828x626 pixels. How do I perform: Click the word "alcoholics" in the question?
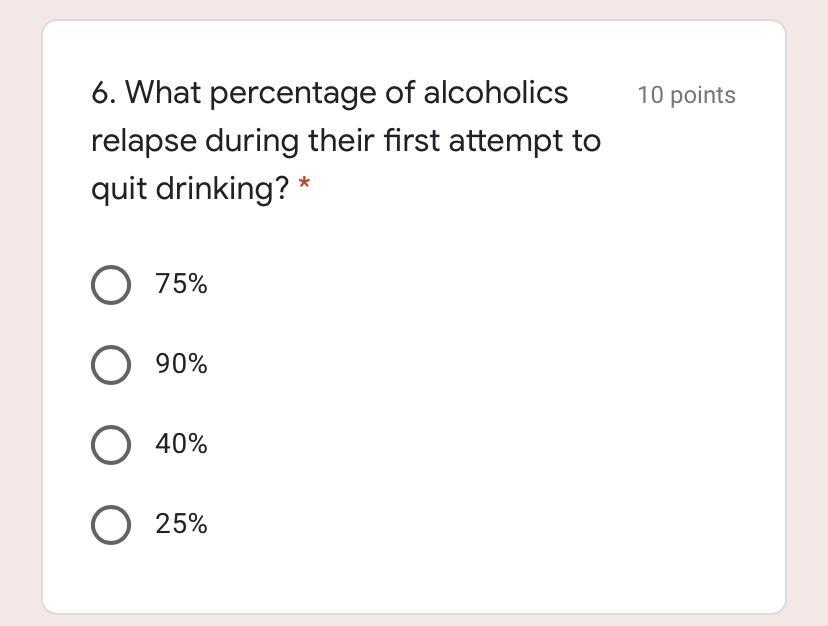pyautogui.click(x=496, y=93)
